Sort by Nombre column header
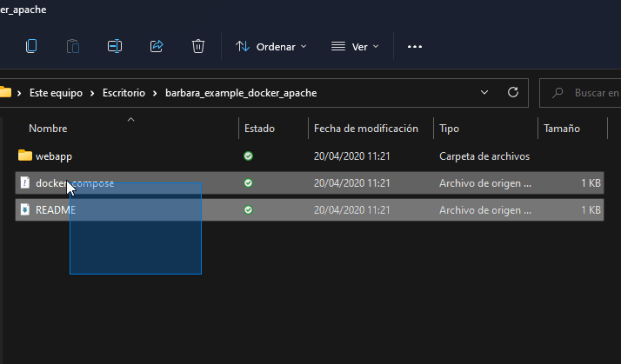Image resolution: width=621 pixels, height=364 pixels. coord(48,129)
